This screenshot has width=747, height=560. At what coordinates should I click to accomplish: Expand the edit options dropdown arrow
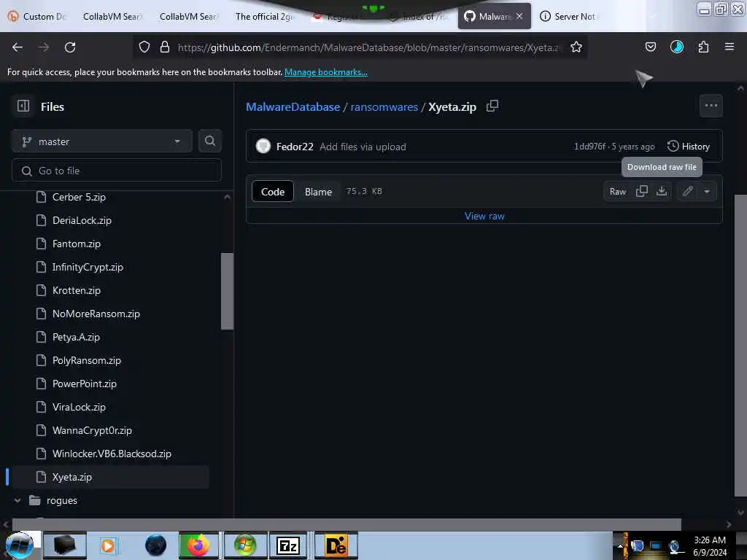707,191
